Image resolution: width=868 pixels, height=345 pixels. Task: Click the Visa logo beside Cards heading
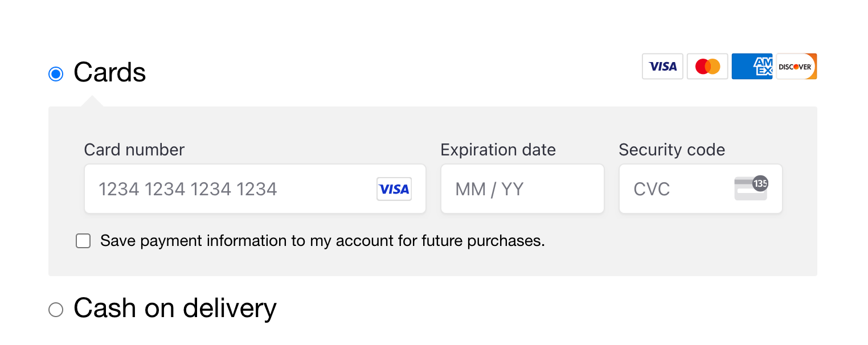point(662,67)
